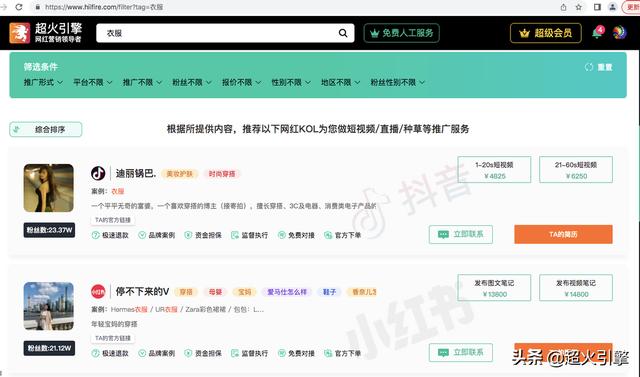Click the name 迪丽锅巴.
This screenshot has width=640, height=377.
136,174
